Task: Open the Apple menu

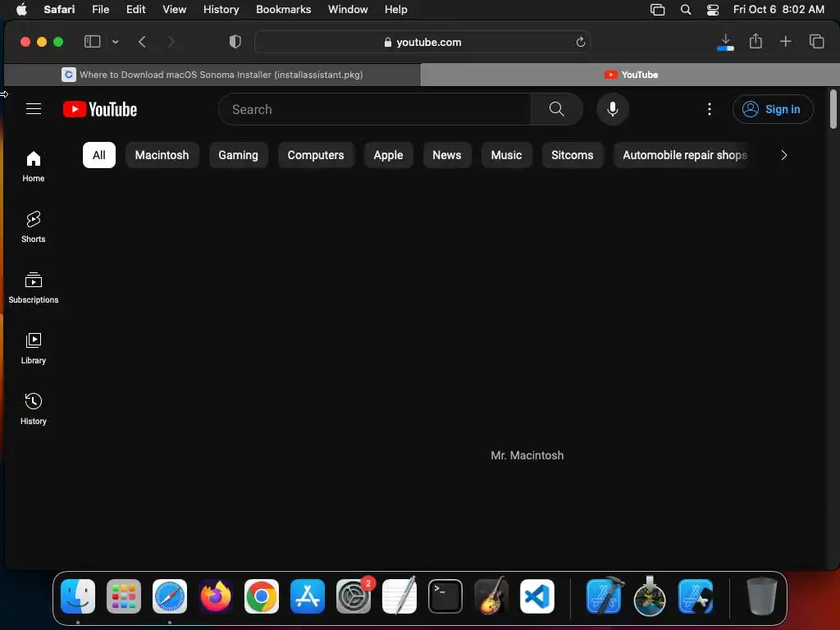Action: coord(21,10)
